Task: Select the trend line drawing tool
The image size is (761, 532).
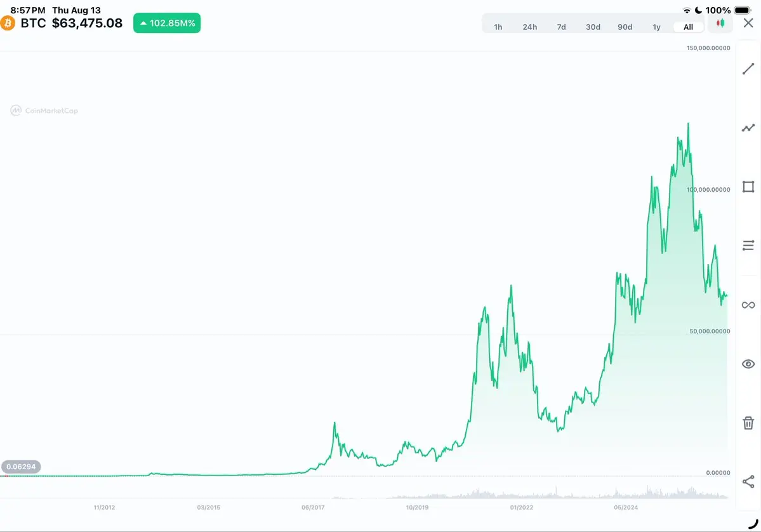Action: point(748,69)
